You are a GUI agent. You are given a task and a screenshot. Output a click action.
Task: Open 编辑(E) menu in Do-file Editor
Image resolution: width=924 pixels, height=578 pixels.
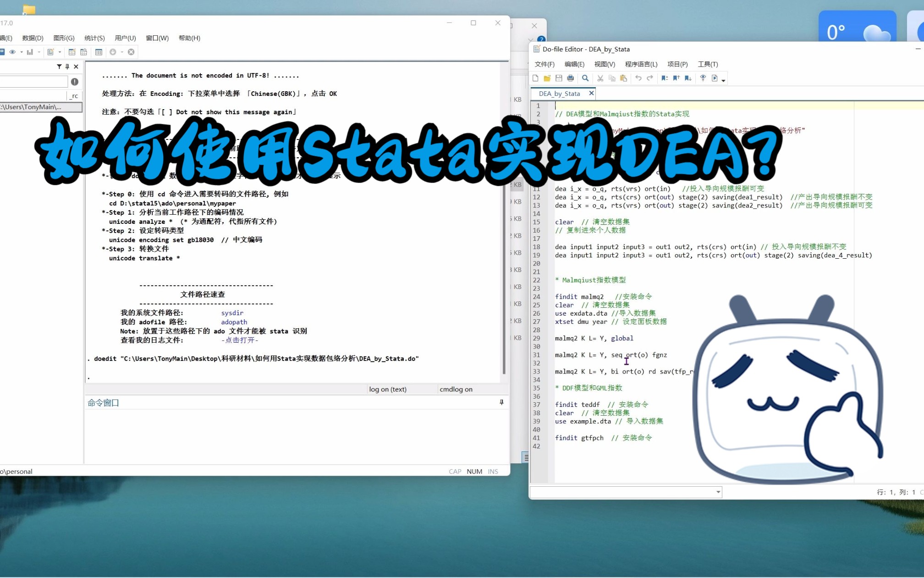click(574, 64)
